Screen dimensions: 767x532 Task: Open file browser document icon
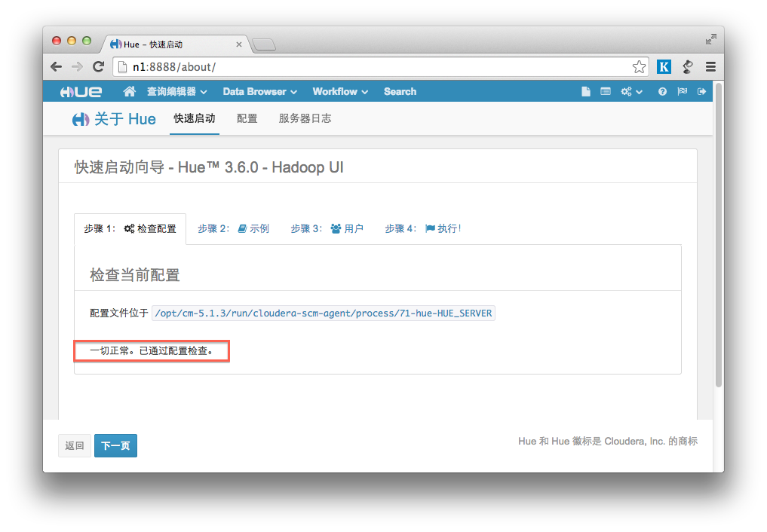(x=585, y=91)
